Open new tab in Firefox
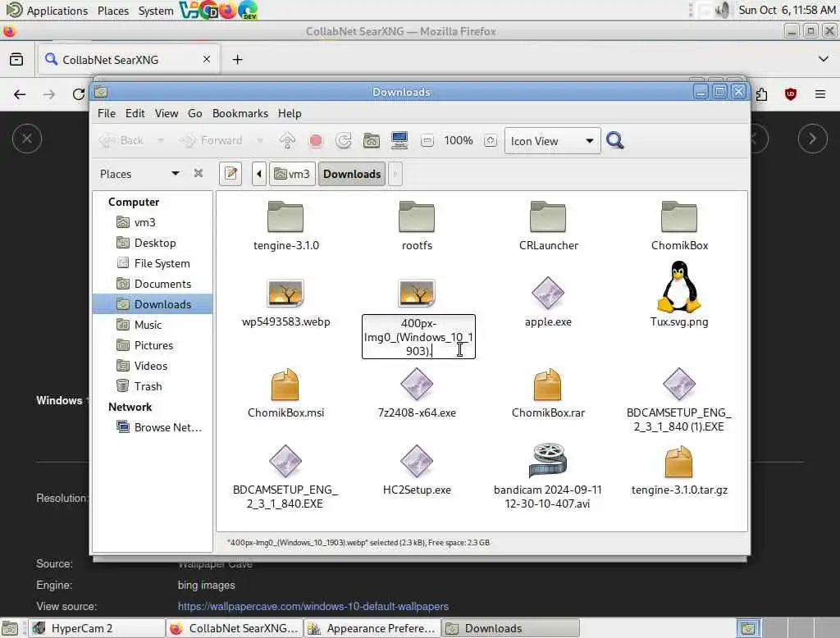 [x=237, y=60]
